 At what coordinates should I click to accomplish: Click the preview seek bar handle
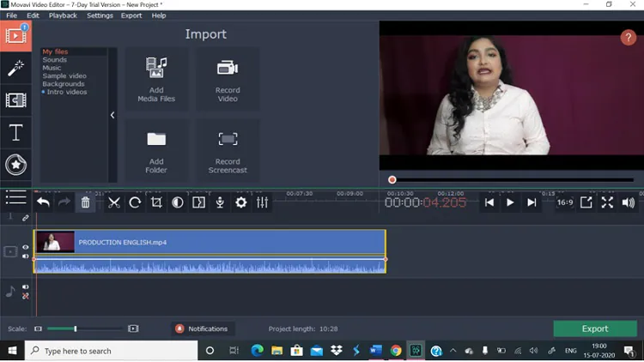point(392,180)
